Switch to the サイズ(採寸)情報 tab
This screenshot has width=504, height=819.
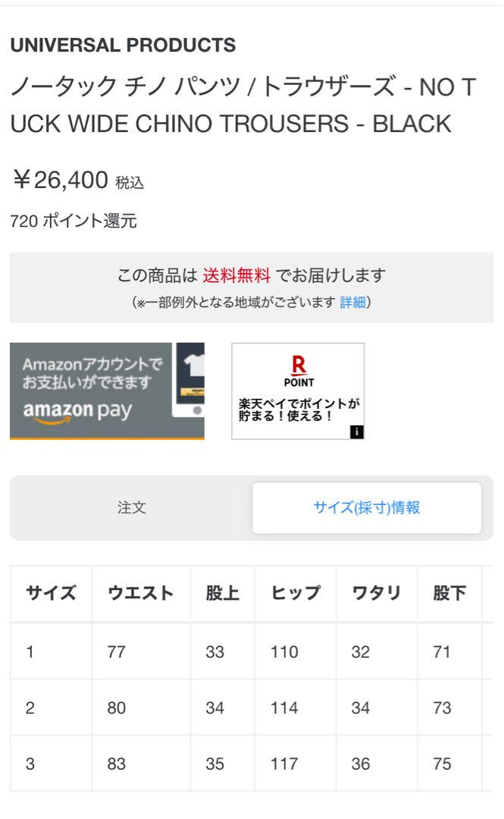pos(367,507)
